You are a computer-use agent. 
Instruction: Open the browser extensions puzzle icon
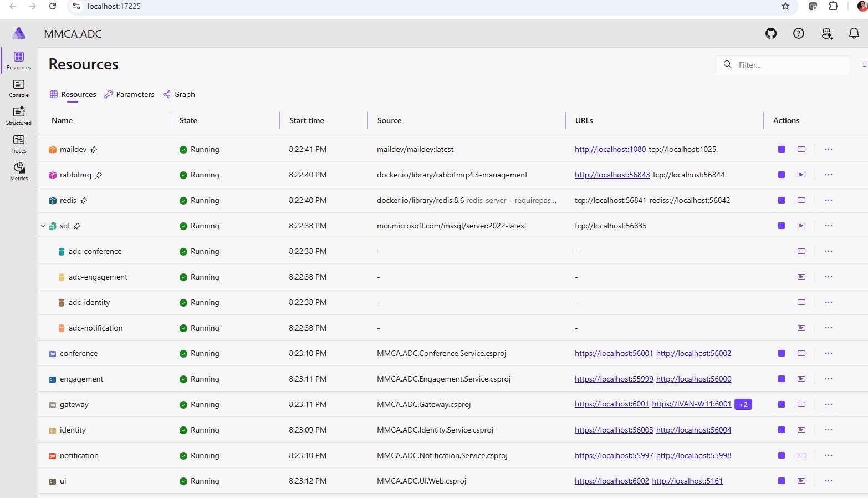click(x=833, y=6)
